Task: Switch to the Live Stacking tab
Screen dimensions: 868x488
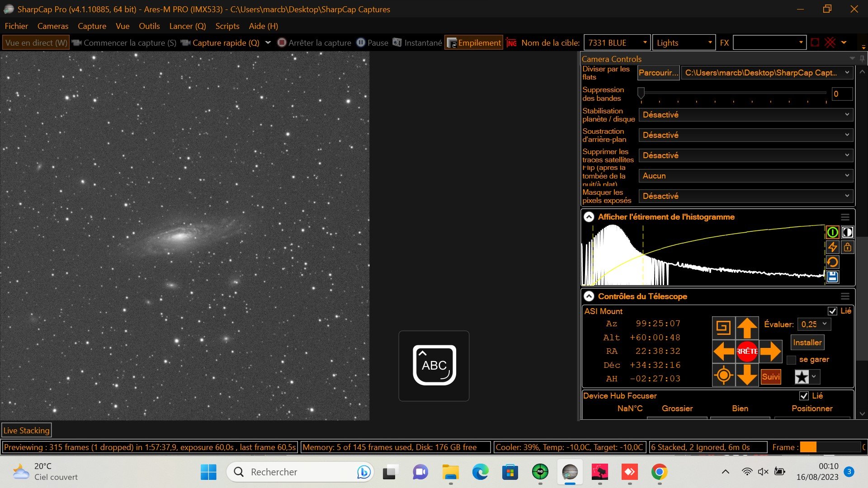Action: (26, 431)
